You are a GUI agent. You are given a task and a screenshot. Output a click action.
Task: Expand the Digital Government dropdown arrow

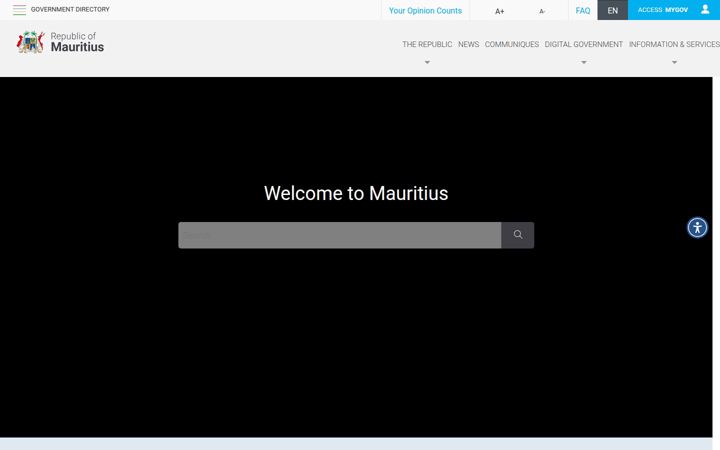pos(584,62)
